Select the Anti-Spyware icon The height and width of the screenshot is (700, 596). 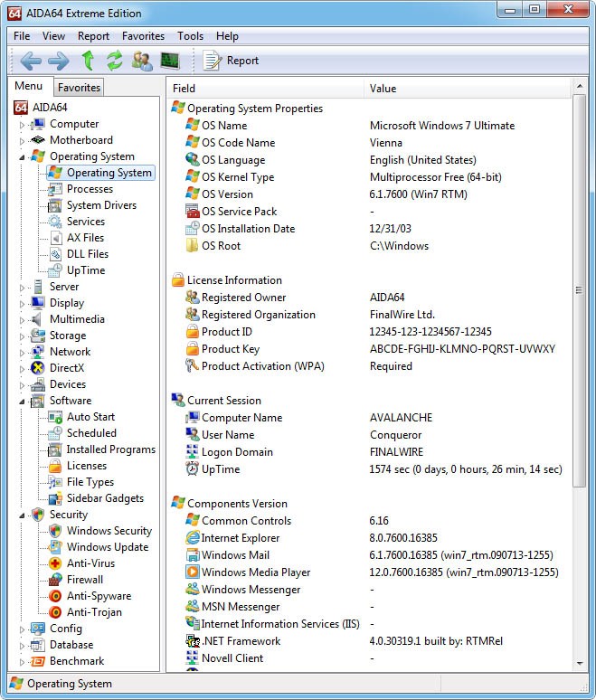tap(55, 596)
